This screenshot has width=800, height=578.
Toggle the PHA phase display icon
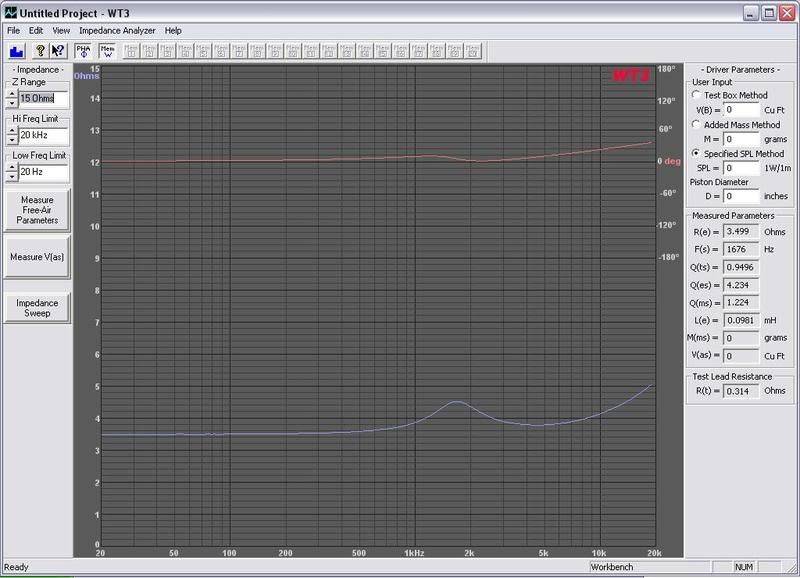coord(83,51)
